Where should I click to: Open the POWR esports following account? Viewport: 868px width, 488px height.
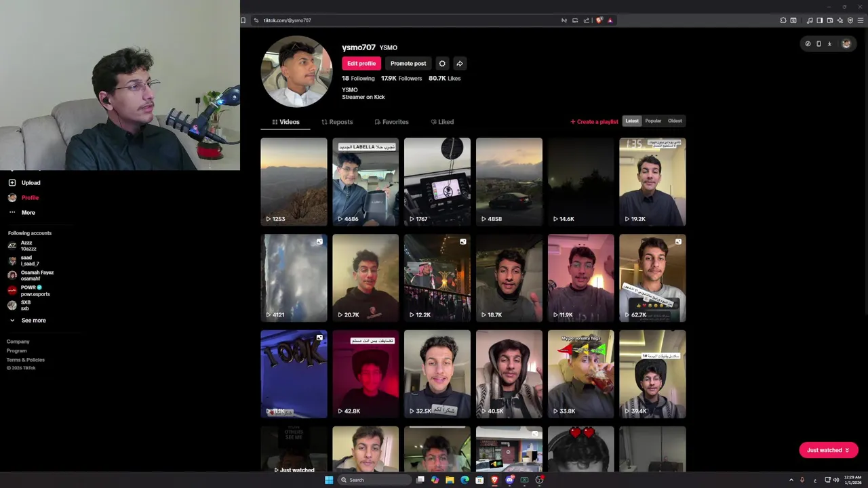coord(28,290)
